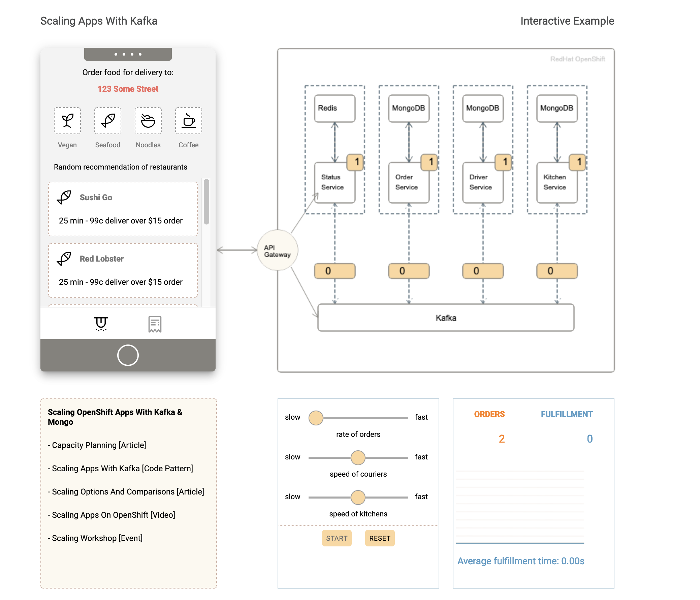700x600 pixels.
Task: Click the restaurant list scrollbar
Action: [x=206, y=202]
